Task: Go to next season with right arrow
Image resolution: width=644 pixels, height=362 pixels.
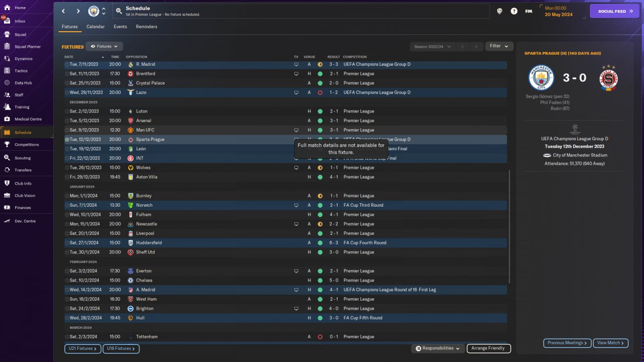Action: click(476, 47)
